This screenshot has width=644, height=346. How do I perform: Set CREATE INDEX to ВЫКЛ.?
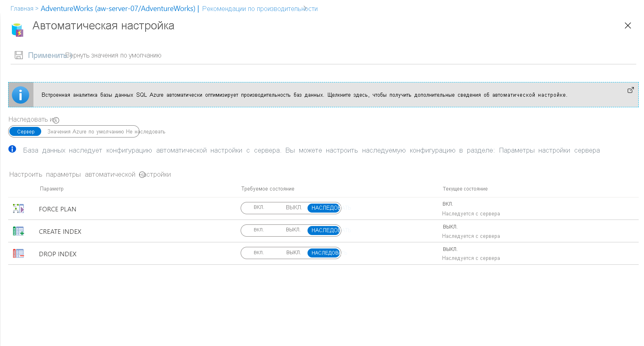pos(293,230)
